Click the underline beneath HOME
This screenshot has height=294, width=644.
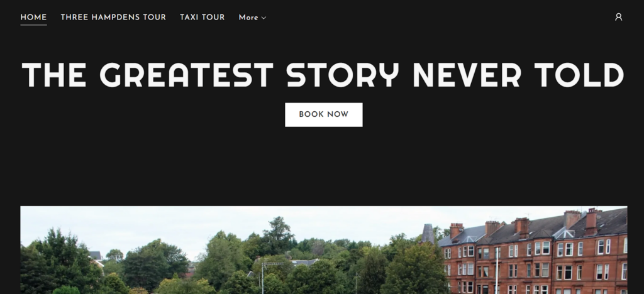coord(34,25)
